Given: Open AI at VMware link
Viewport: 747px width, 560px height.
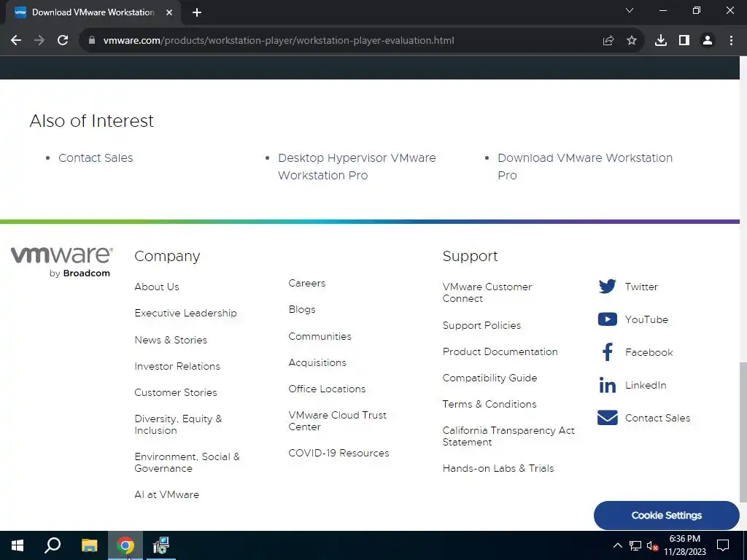Looking at the screenshot, I should [x=167, y=494].
